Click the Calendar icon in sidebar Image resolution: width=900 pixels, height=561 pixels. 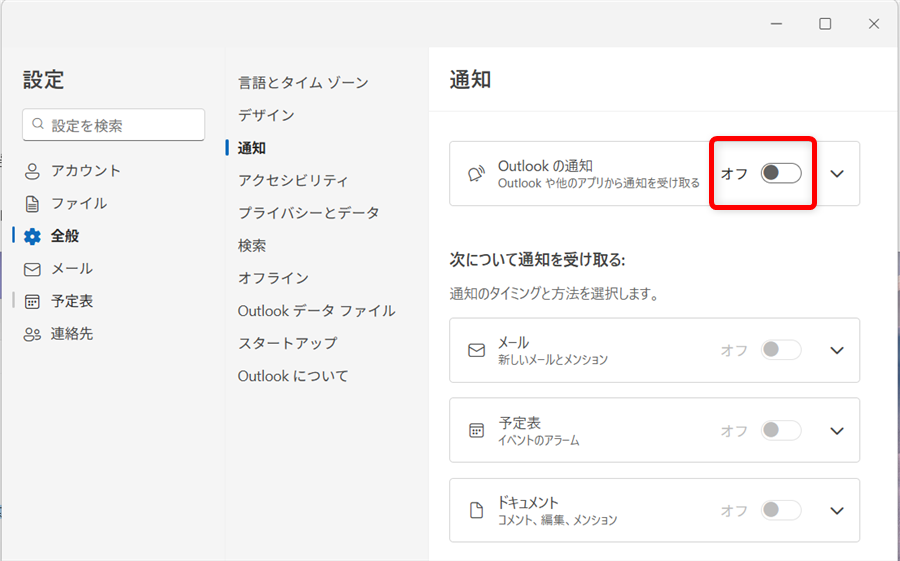point(32,301)
